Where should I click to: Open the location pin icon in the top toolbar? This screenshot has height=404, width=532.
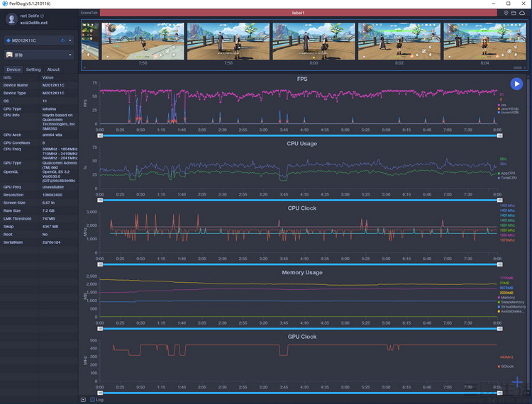pos(506,13)
